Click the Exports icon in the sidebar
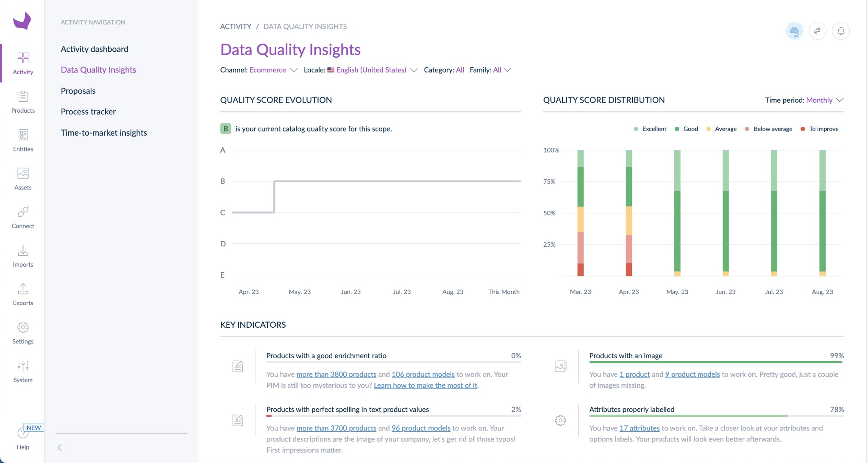Screen dimensions: 868x463 pos(23,293)
